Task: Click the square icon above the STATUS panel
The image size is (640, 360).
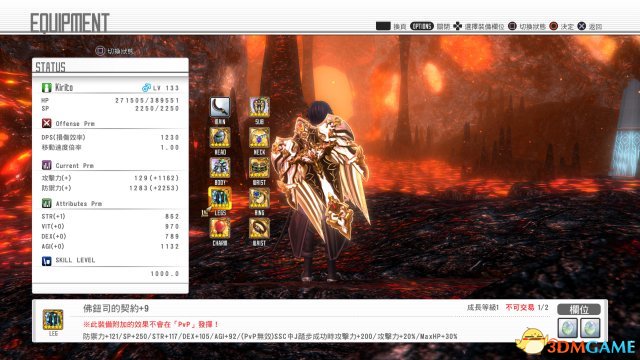Action: (x=100, y=51)
